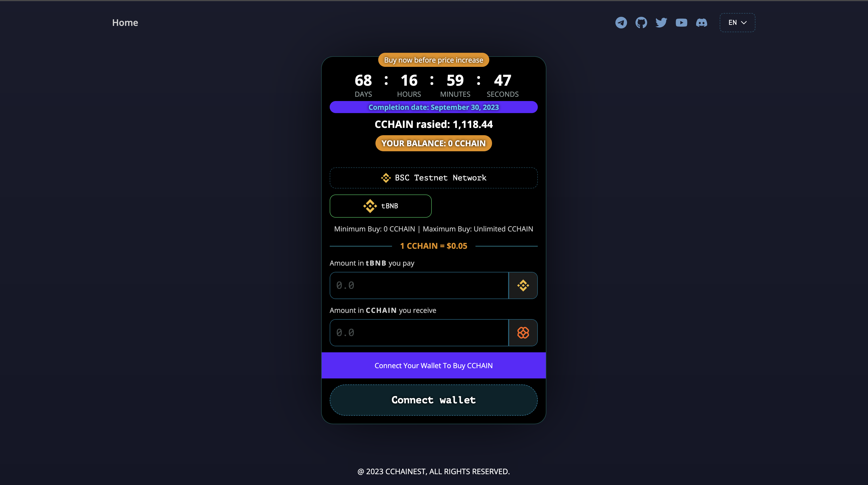Click the CCHAIN token icon in receive field
The height and width of the screenshot is (485, 868).
523,332
